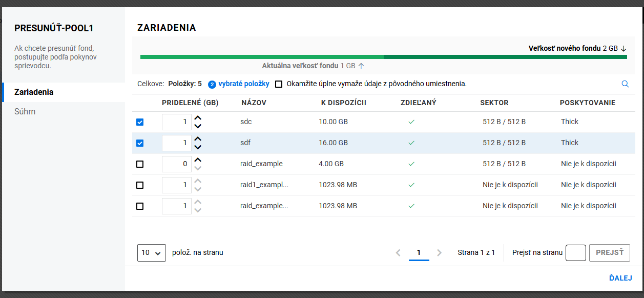The height and width of the screenshot is (298, 644).
Task: Go to previous page arrow
Action: click(398, 252)
